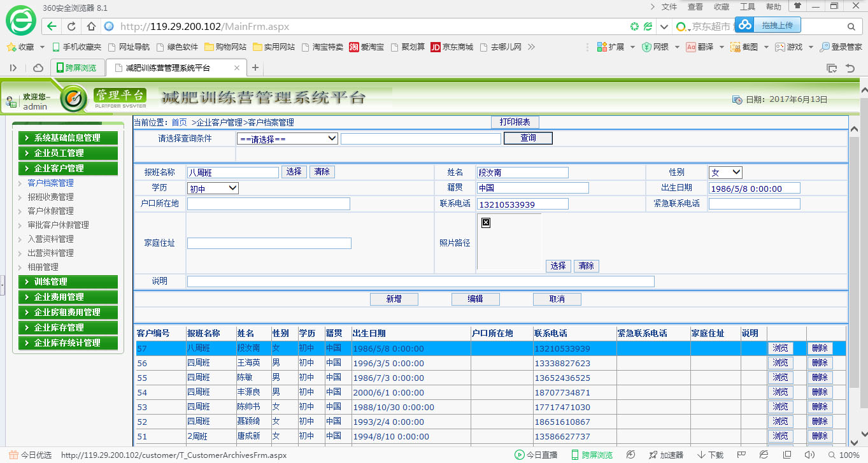868x463 pixels.
Task: Click the 截图 screenshot tool icon
Action: click(736, 47)
